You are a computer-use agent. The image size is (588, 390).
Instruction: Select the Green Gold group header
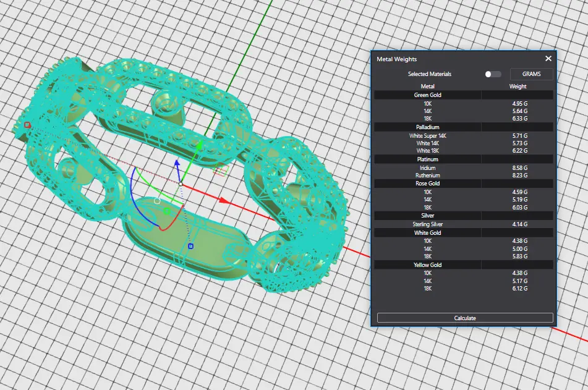[x=428, y=95]
